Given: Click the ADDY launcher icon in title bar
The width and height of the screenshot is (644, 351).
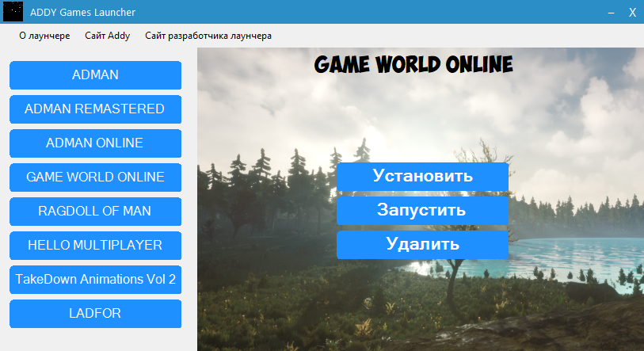Looking at the screenshot, I should point(13,12).
